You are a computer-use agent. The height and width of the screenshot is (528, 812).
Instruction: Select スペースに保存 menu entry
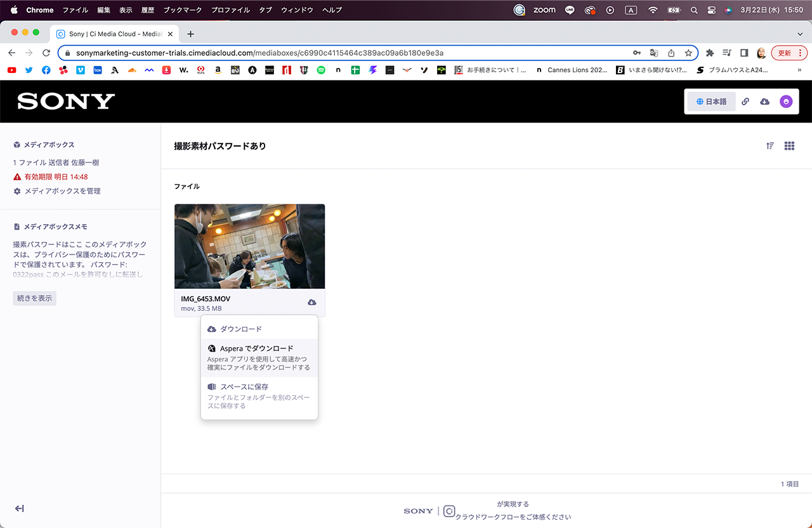244,386
